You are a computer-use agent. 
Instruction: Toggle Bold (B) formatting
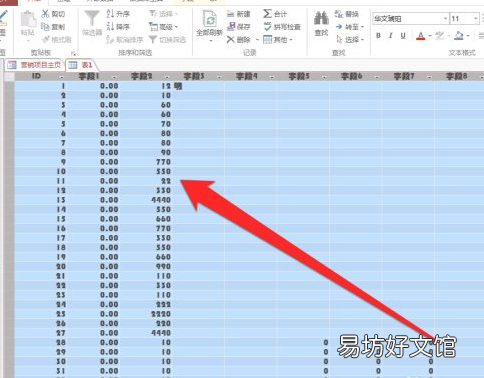tap(378, 35)
